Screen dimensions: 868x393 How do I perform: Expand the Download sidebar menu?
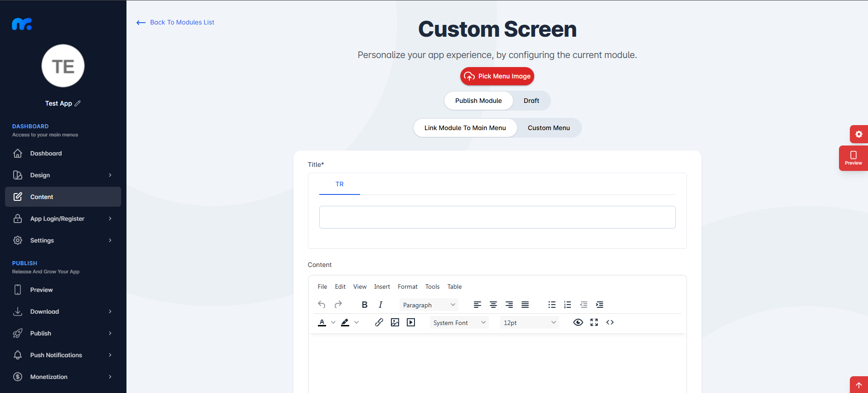tap(63, 311)
